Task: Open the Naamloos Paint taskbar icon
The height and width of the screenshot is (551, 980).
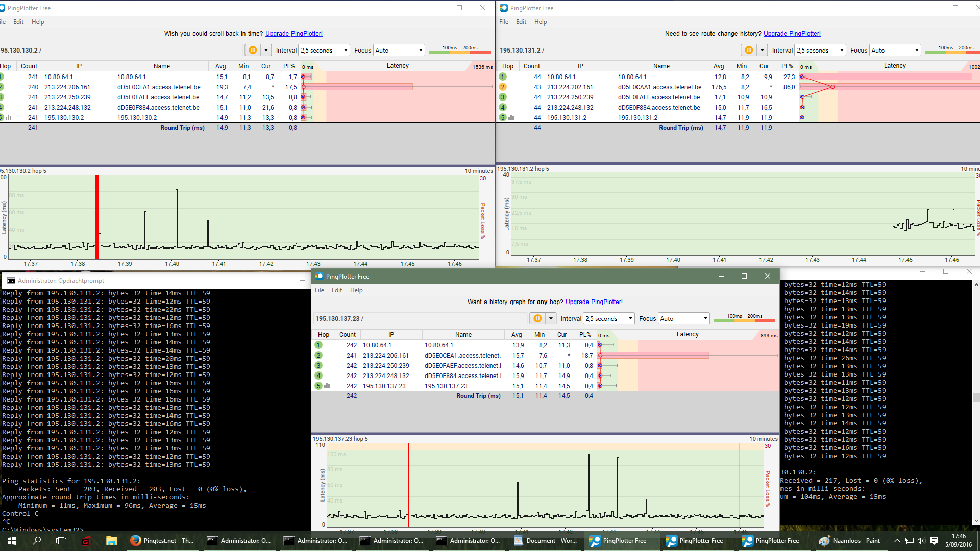Action: point(850,541)
